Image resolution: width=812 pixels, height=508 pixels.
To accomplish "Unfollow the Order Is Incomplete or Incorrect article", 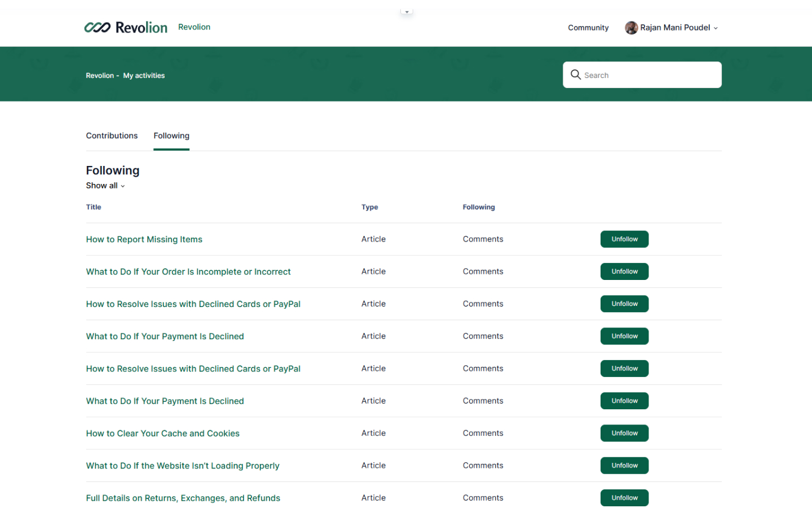I will click(x=624, y=271).
